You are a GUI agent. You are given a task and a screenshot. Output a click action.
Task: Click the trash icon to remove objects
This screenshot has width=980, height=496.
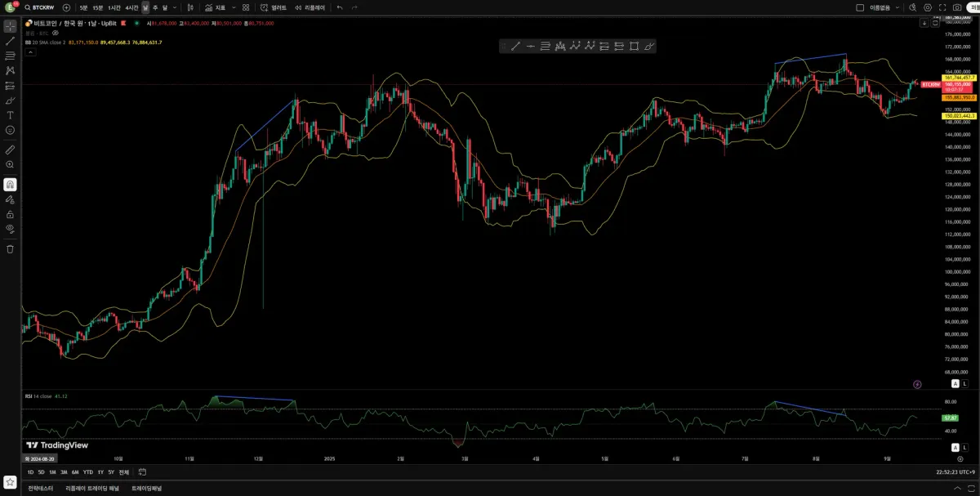[x=10, y=248]
